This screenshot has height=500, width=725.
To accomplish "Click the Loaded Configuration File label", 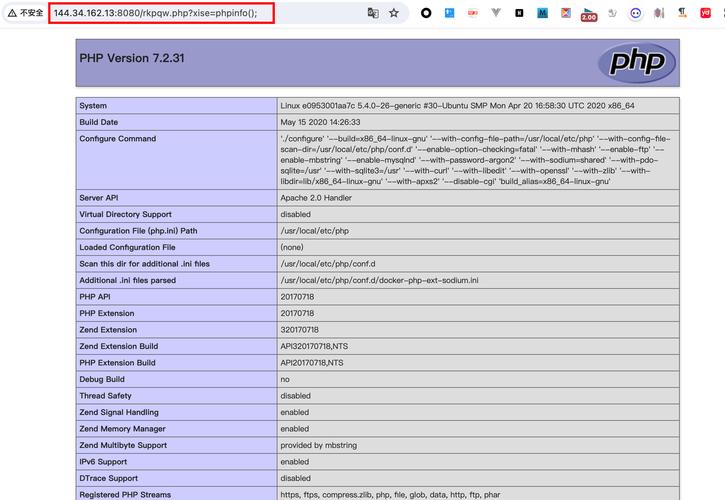I will pos(127,247).
